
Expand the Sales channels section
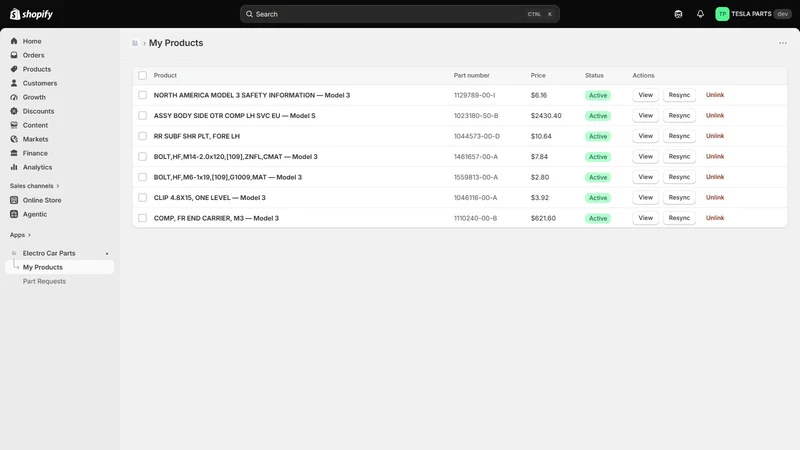[35, 186]
